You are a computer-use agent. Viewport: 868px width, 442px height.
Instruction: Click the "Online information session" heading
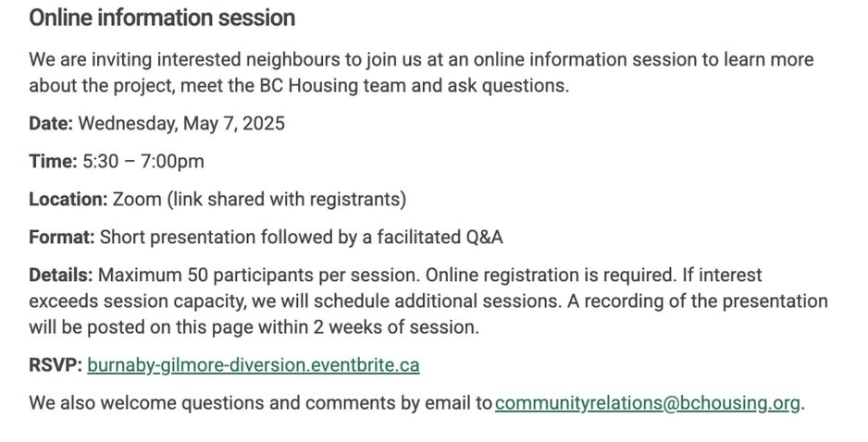tap(162, 18)
